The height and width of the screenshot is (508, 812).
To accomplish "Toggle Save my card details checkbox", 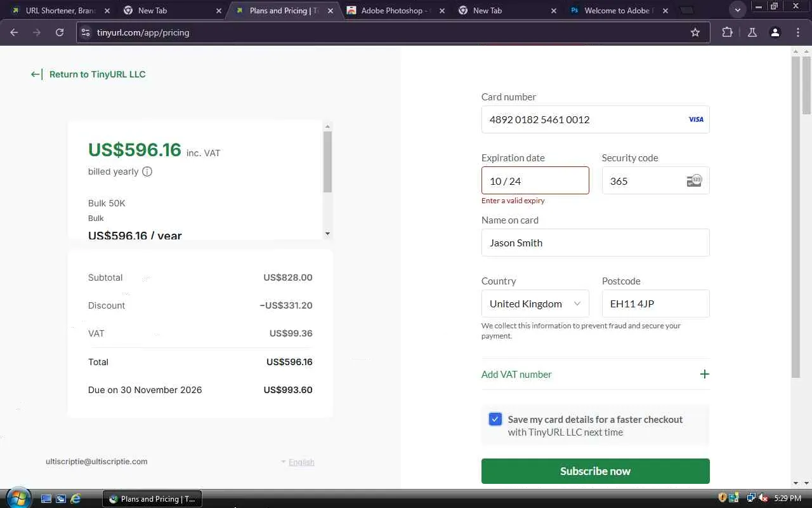I will coord(495,419).
